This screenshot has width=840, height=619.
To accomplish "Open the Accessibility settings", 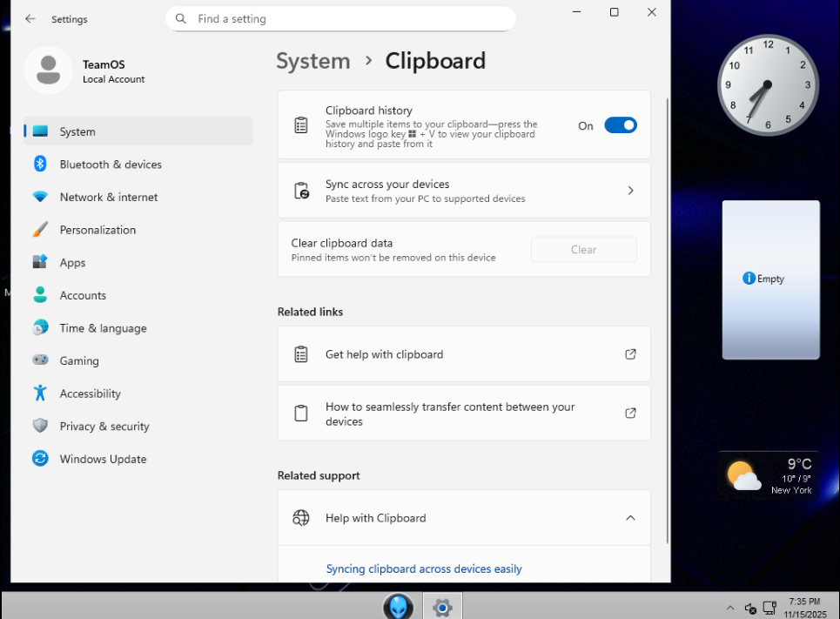I will (x=90, y=394).
